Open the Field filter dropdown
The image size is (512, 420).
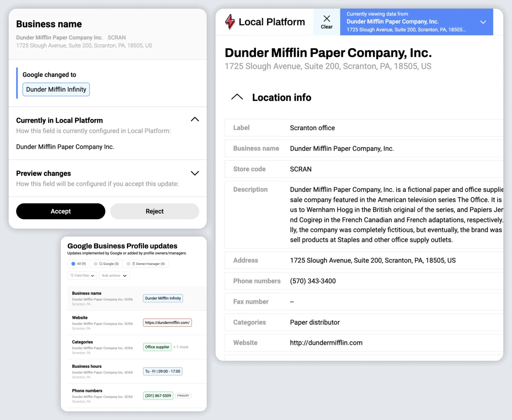(x=82, y=275)
